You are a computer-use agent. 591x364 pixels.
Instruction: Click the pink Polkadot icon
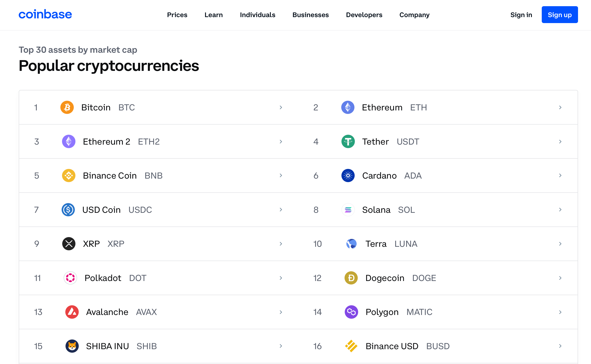coord(70,278)
